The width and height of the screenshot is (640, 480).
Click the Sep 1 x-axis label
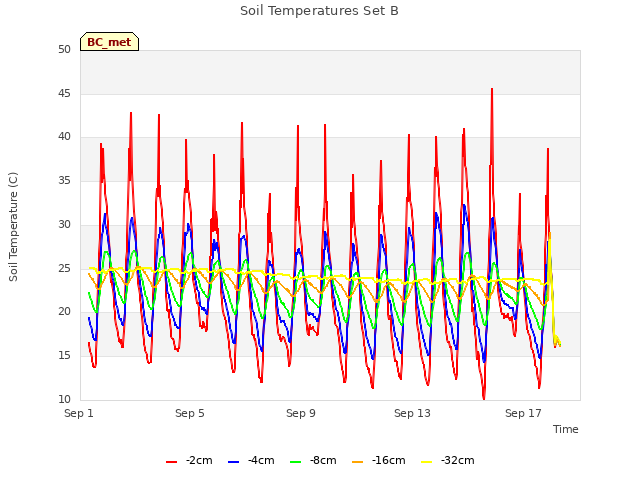pyautogui.click(x=79, y=413)
